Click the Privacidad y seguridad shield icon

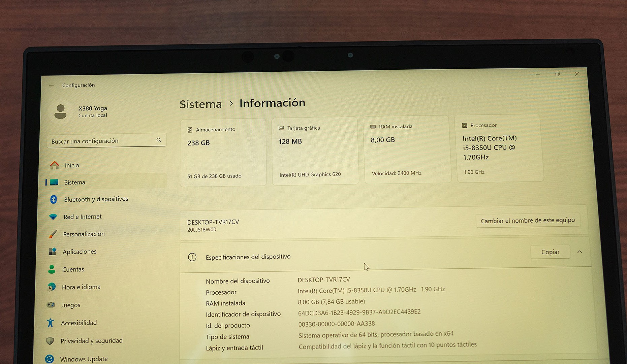50,341
